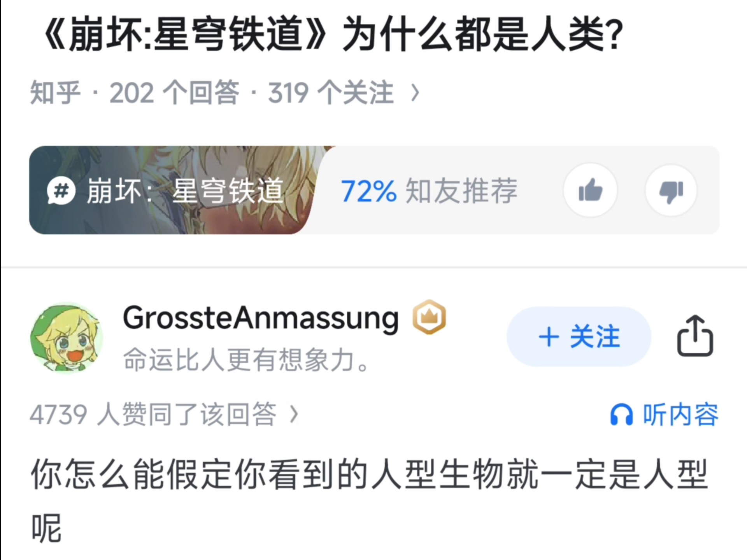Click the thumbs-up recommend icon

[590, 190]
